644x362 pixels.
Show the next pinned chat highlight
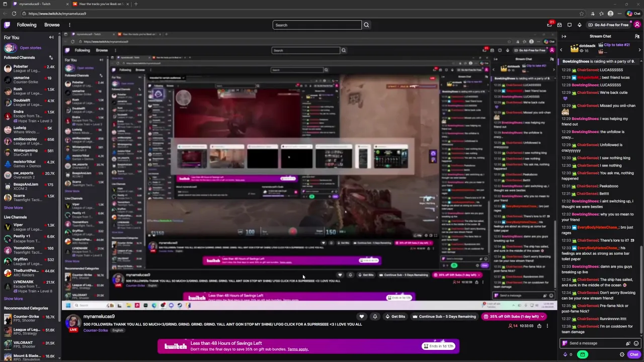coord(639,50)
